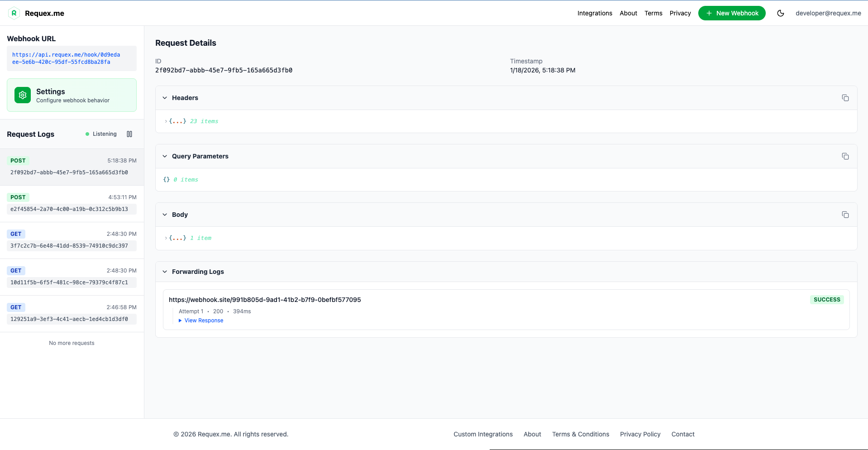Open Privacy in top navigation

click(680, 13)
